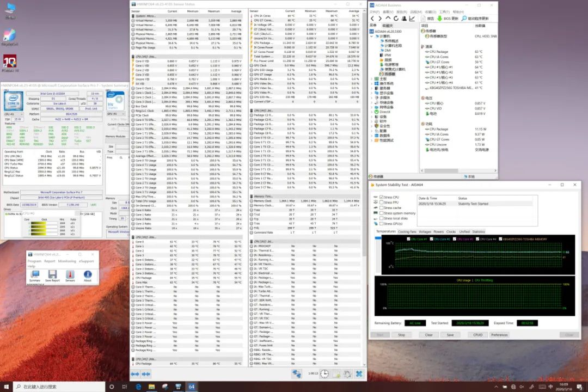Switch to the Cooling Fans tab
The image size is (588, 392).
407,231
